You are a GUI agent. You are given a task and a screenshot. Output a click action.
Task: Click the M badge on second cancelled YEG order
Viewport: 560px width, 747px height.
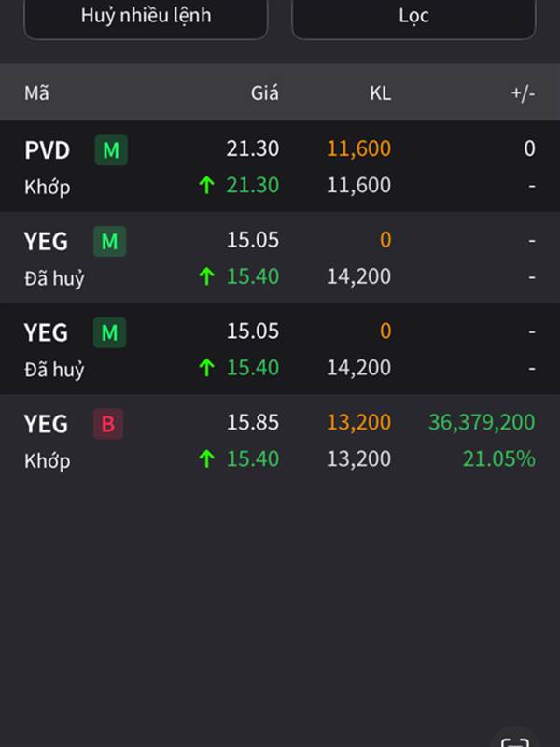click(x=109, y=332)
